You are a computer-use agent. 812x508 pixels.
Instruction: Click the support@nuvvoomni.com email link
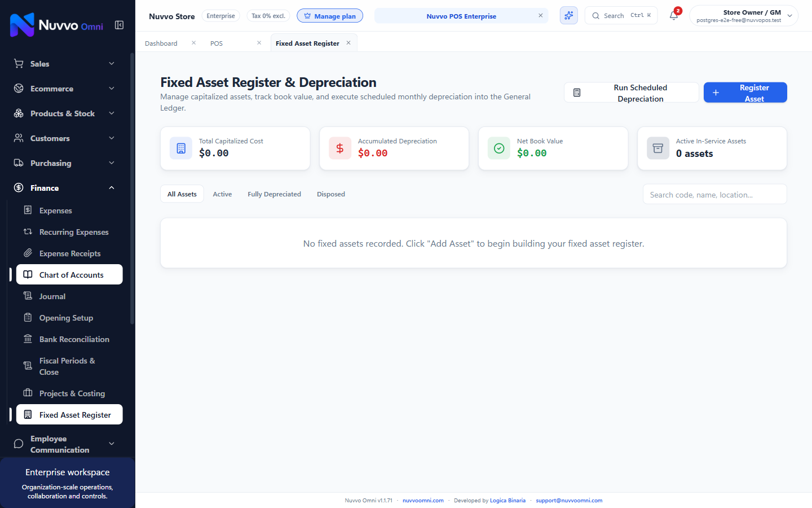pyautogui.click(x=569, y=501)
